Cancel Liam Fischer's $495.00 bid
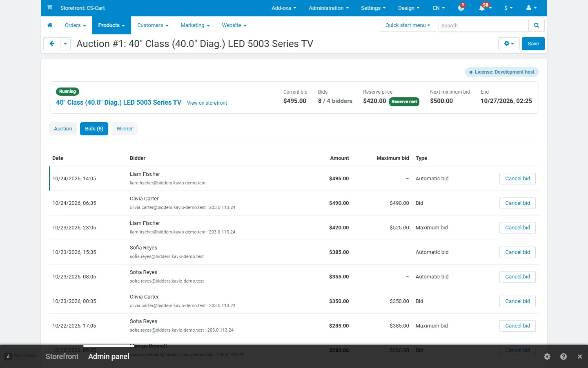The image size is (588, 368). (x=517, y=179)
